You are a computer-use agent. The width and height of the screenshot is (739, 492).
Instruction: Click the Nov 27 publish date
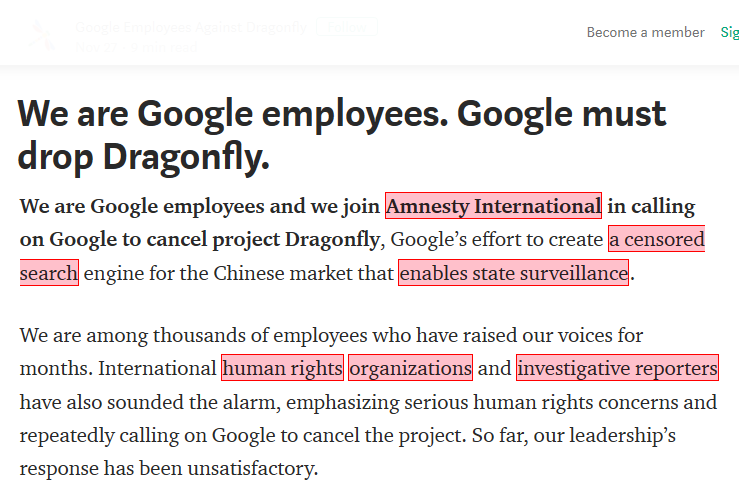pyautogui.click(x=96, y=47)
